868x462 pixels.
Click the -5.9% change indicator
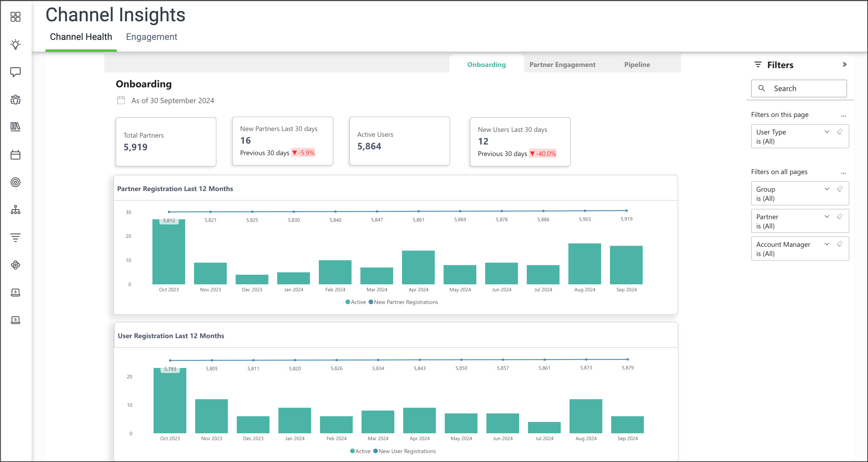(x=303, y=153)
